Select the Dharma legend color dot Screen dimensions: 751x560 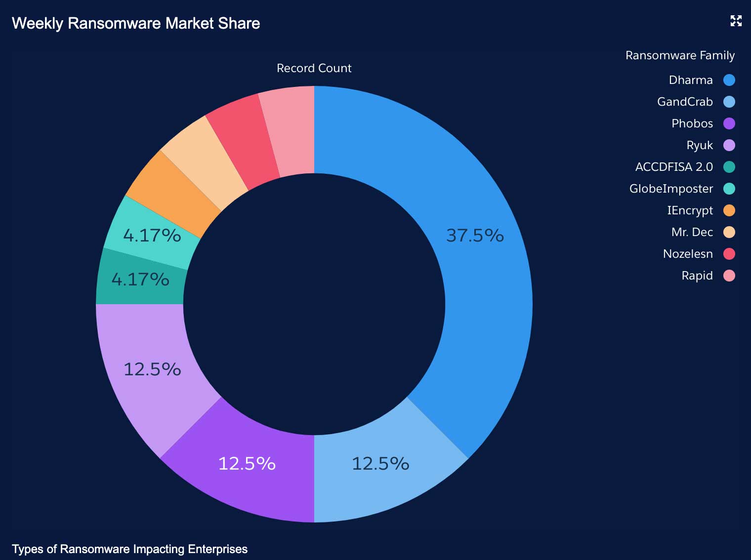pyautogui.click(x=729, y=80)
